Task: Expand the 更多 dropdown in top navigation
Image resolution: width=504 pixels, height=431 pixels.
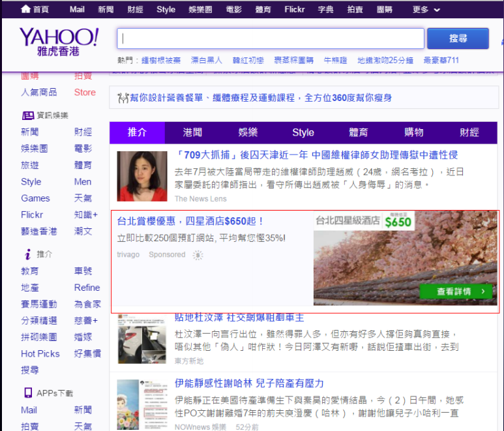Action: [426, 10]
